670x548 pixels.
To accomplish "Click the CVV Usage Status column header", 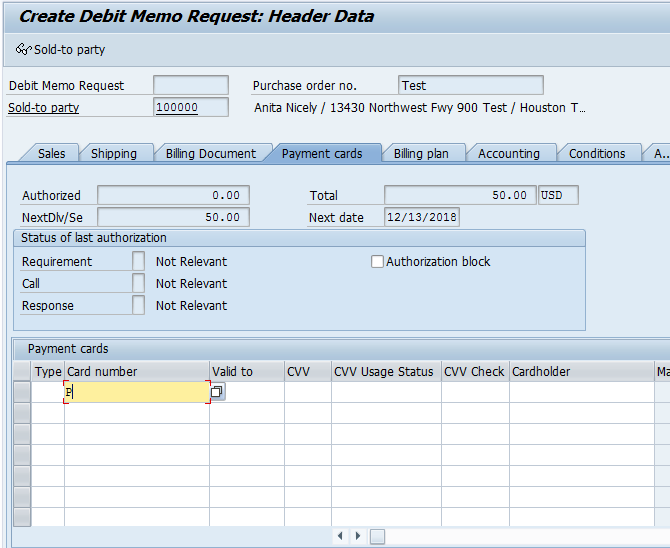I will tap(384, 371).
